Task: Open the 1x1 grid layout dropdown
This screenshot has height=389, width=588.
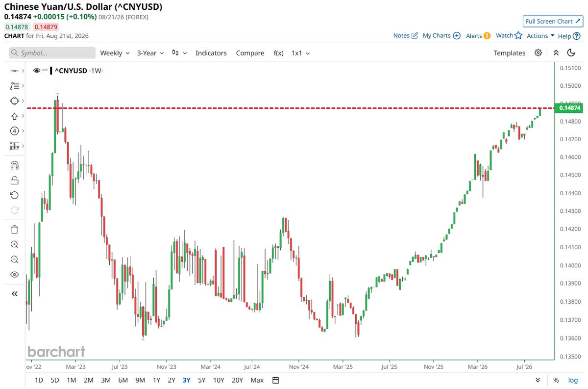Action: pyautogui.click(x=300, y=53)
